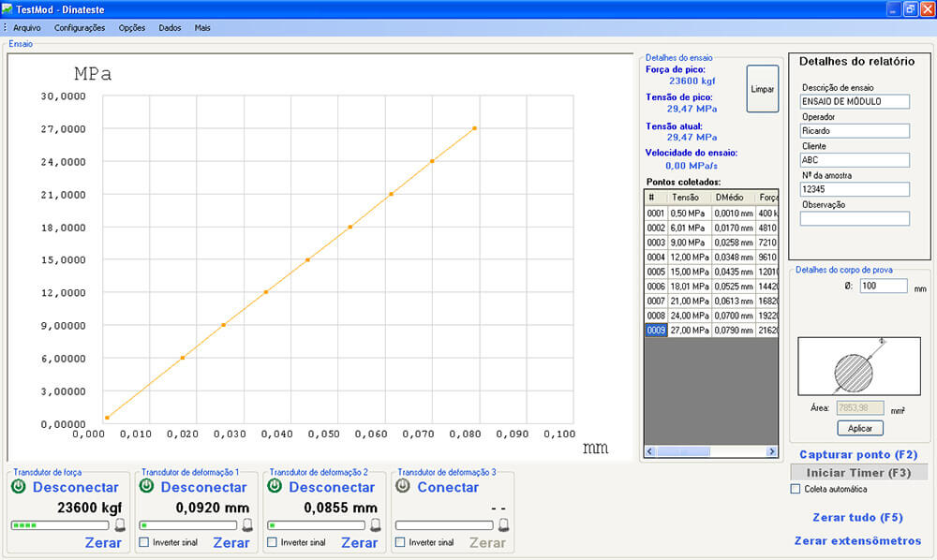Select row 0005 with 15,00 MPa
Viewport: 937px width, 560px height.
(711, 272)
